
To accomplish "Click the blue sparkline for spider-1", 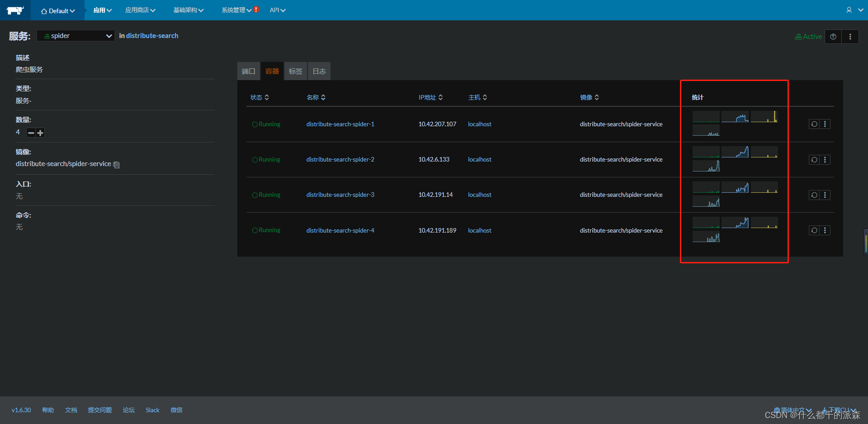I will tap(735, 117).
